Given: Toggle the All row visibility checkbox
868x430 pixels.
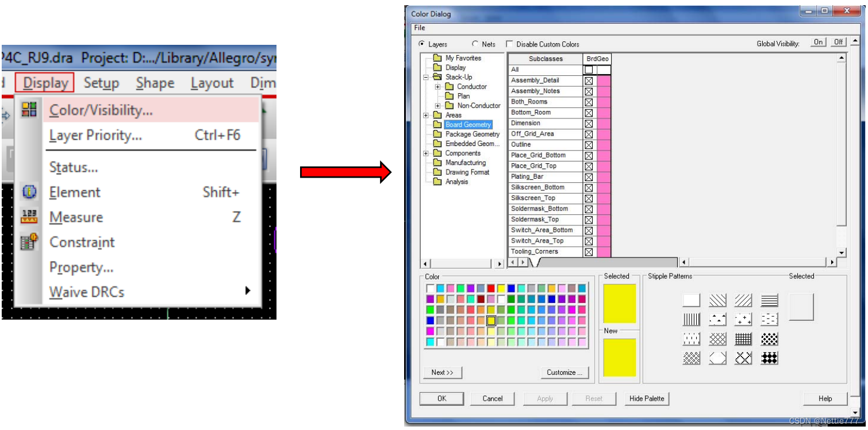Looking at the screenshot, I should pos(589,70).
